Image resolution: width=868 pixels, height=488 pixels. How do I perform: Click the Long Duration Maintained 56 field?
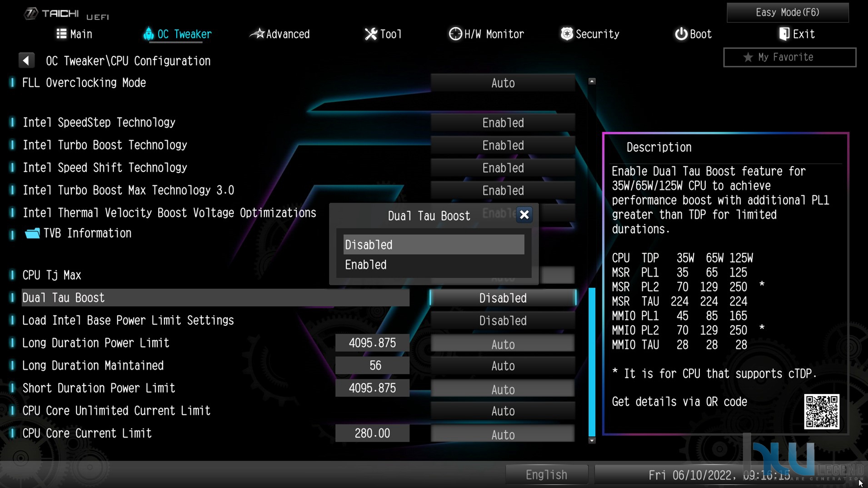372,366
